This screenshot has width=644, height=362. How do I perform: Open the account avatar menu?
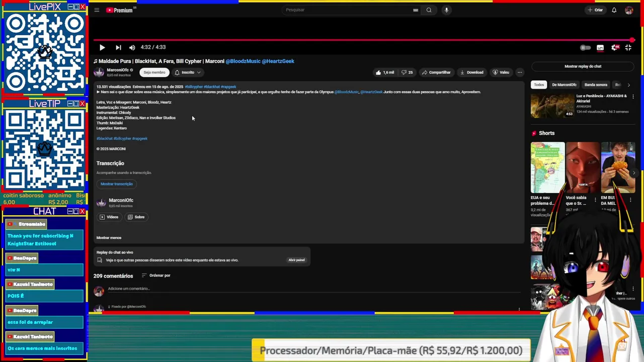[x=629, y=10]
